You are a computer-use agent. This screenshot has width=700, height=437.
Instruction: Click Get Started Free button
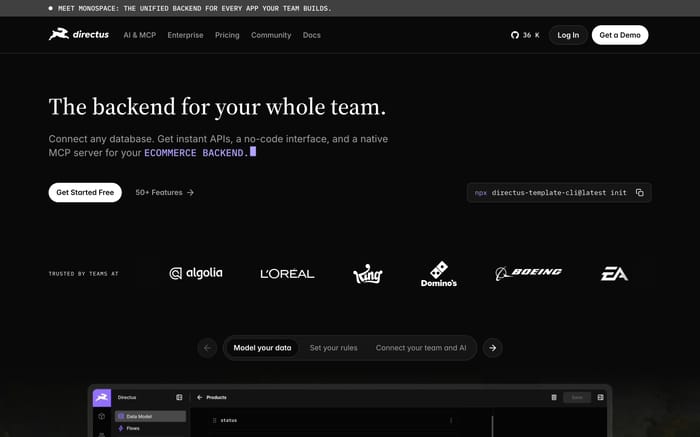(85, 192)
